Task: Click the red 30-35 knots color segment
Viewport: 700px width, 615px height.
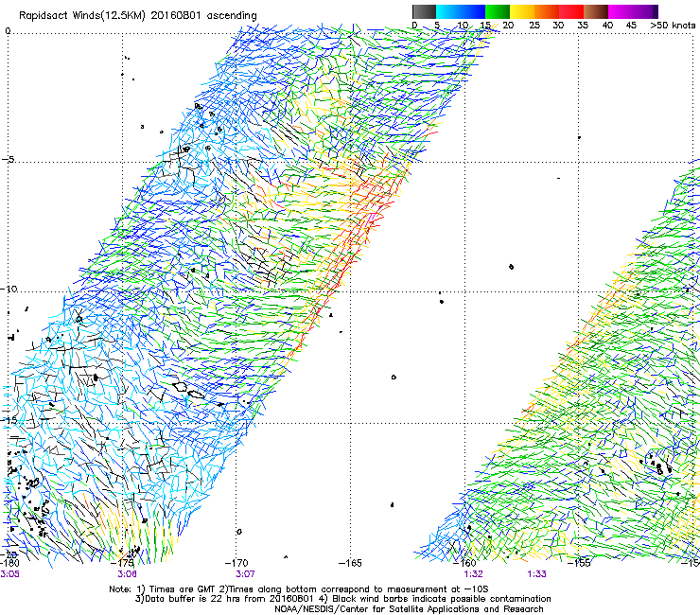Action: (x=571, y=11)
